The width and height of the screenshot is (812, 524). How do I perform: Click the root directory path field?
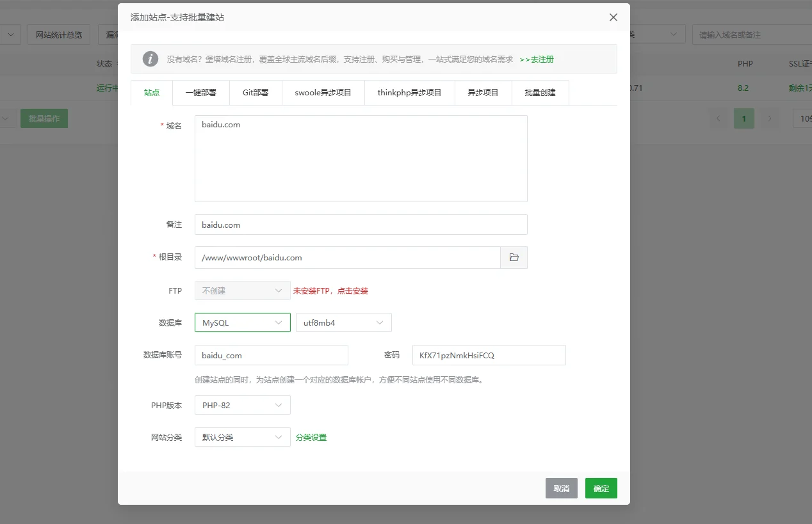point(348,257)
